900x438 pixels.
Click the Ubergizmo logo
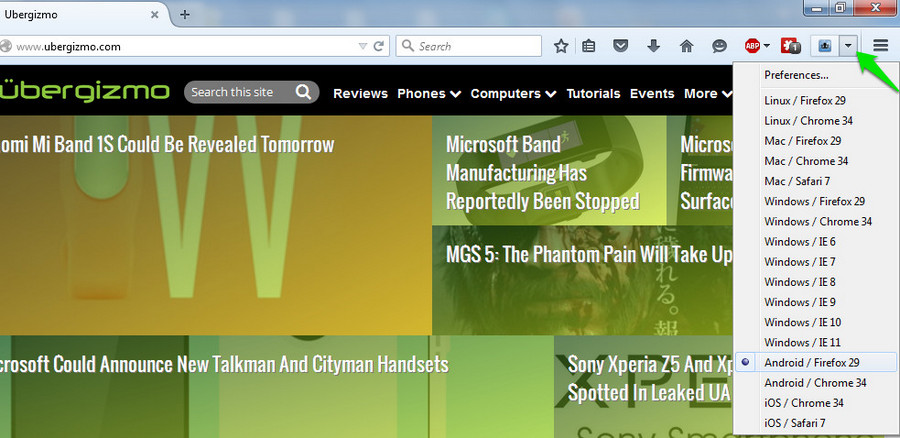[85, 91]
